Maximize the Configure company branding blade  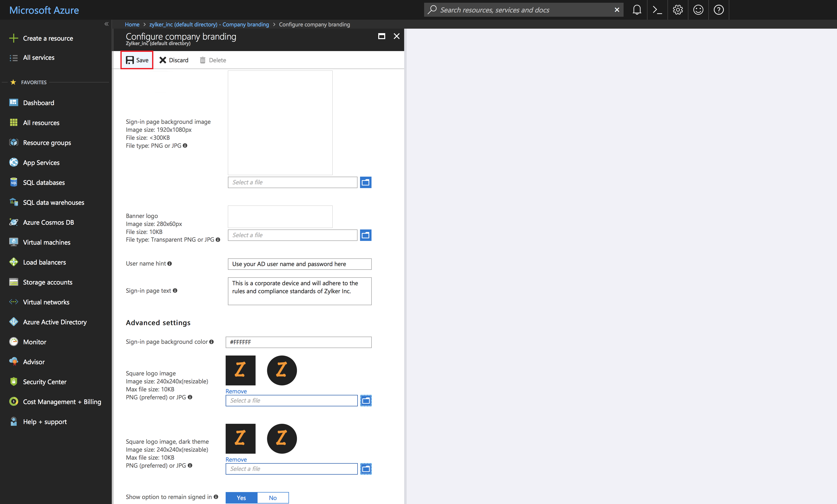click(381, 36)
